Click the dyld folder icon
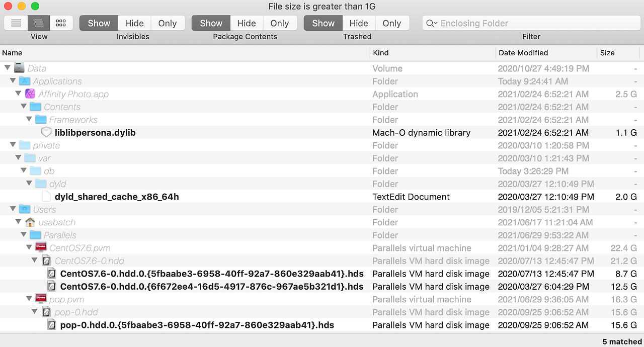The height and width of the screenshot is (347, 644). point(41,184)
